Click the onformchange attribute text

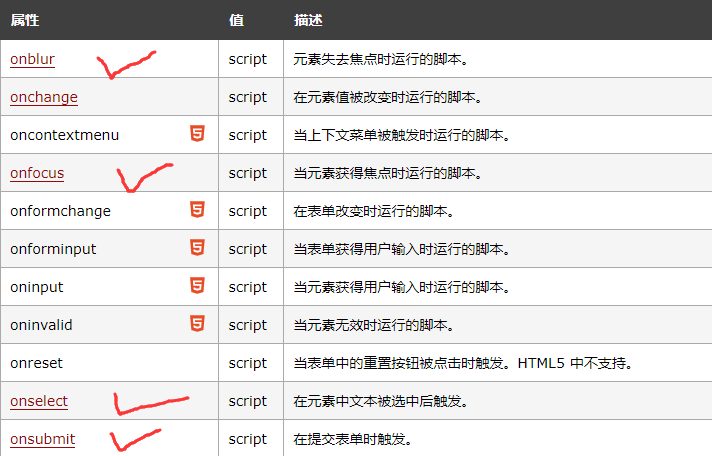click(x=60, y=211)
